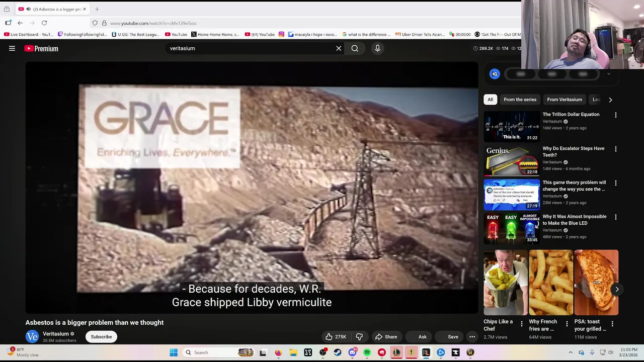This screenshot has width=644, height=362.
Task: Open options for the Escalator Steps video
Action: 615,149
